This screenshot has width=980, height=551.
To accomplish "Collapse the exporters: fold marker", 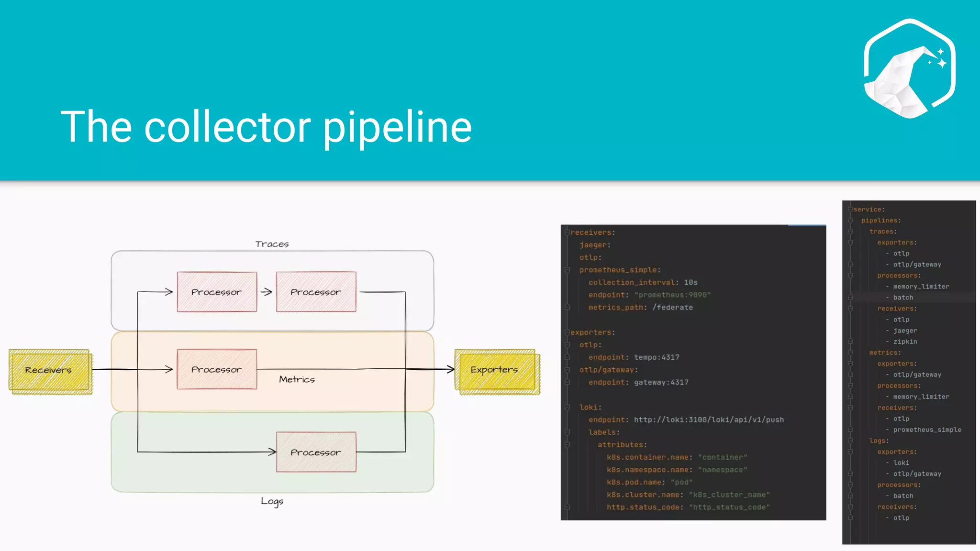I will click(x=567, y=332).
